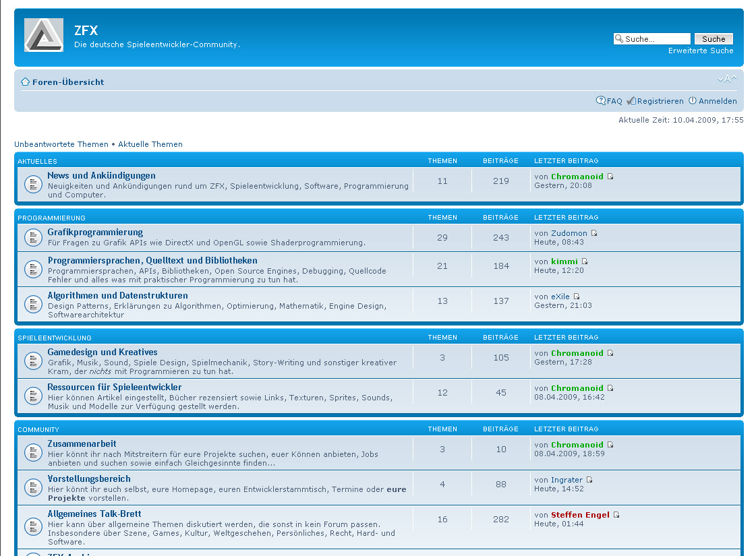Click the latest post icon next to Ingrater
The height and width of the screenshot is (556, 756).
coord(589,480)
